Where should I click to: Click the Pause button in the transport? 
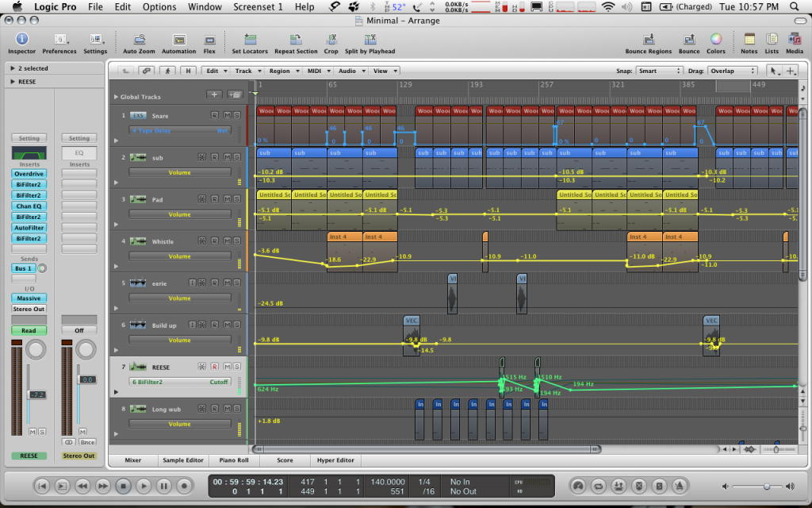pyautogui.click(x=163, y=487)
